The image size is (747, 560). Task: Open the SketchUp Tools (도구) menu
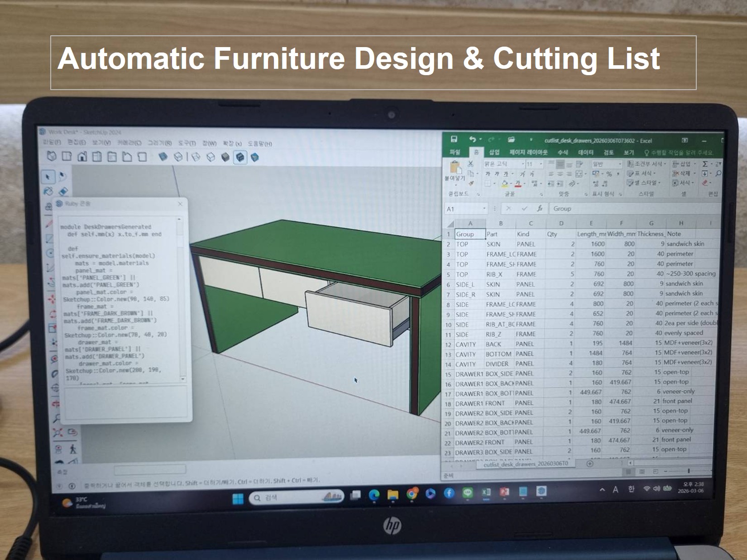coord(187,144)
